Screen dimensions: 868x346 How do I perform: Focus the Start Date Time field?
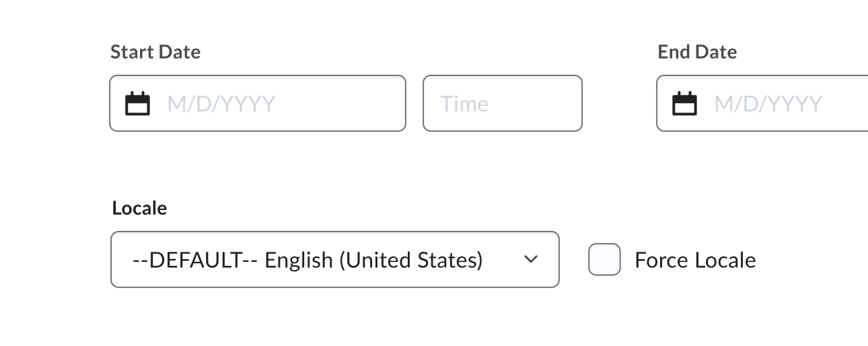tap(503, 103)
